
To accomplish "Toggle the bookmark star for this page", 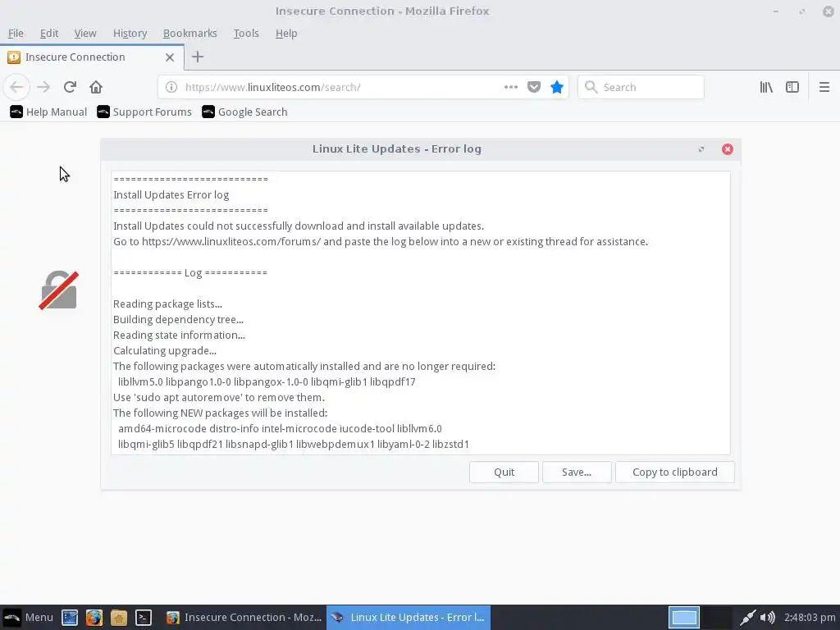I will coord(557,87).
